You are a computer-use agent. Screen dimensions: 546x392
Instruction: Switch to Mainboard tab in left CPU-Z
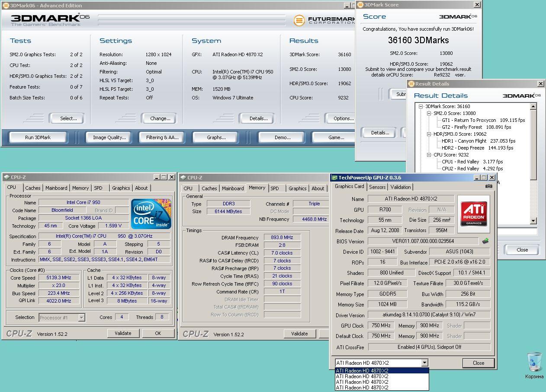(56, 188)
